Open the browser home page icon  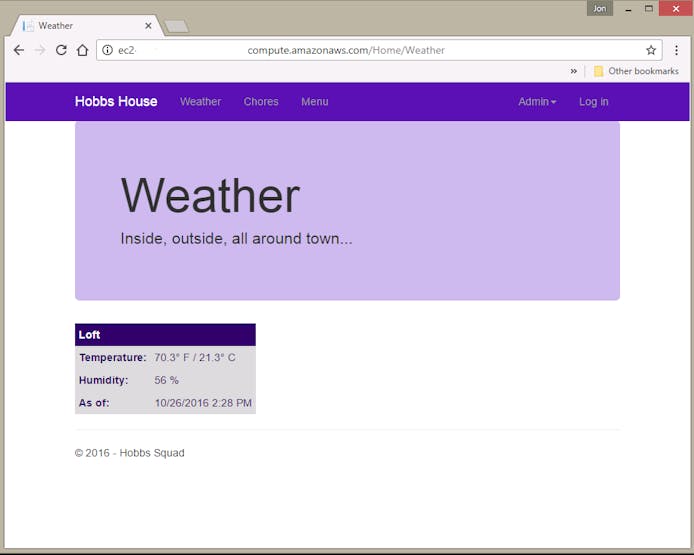[x=82, y=50]
